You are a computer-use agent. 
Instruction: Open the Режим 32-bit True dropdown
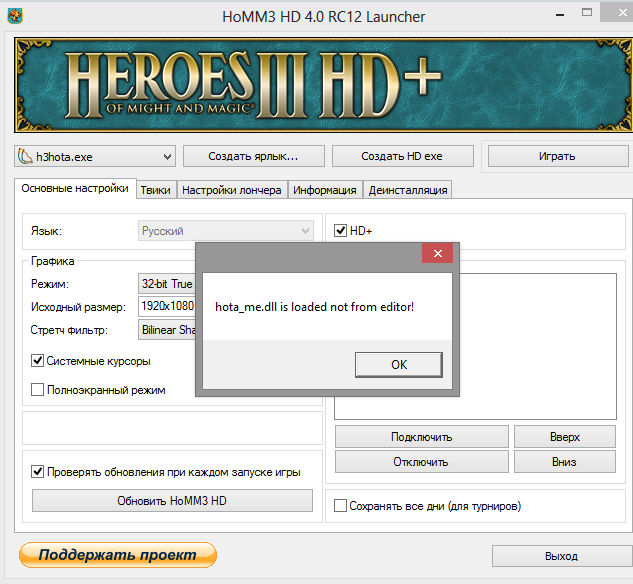[x=167, y=284]
